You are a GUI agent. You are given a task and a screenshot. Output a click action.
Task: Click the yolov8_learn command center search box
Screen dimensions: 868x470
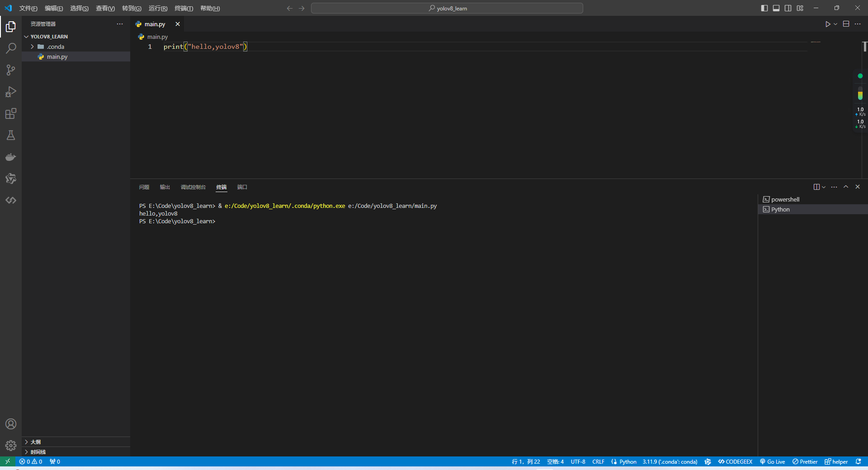coord(447,8)
